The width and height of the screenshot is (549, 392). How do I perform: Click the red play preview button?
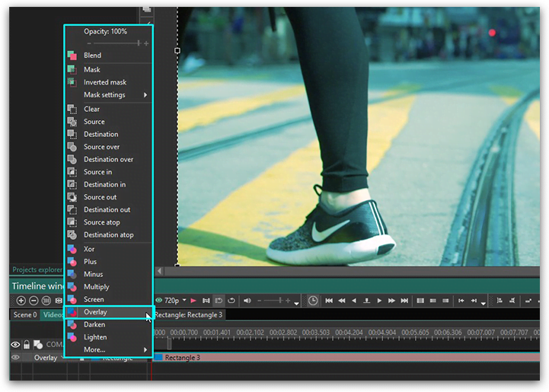click(193, 301)
